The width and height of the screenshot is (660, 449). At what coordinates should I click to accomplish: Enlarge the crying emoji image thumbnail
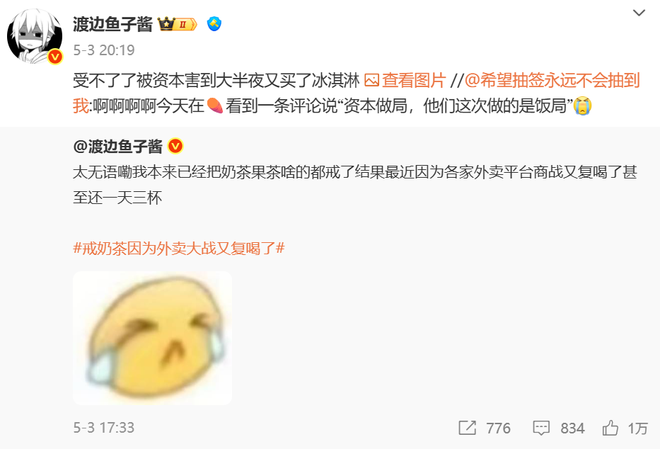(x=152, y=338)
